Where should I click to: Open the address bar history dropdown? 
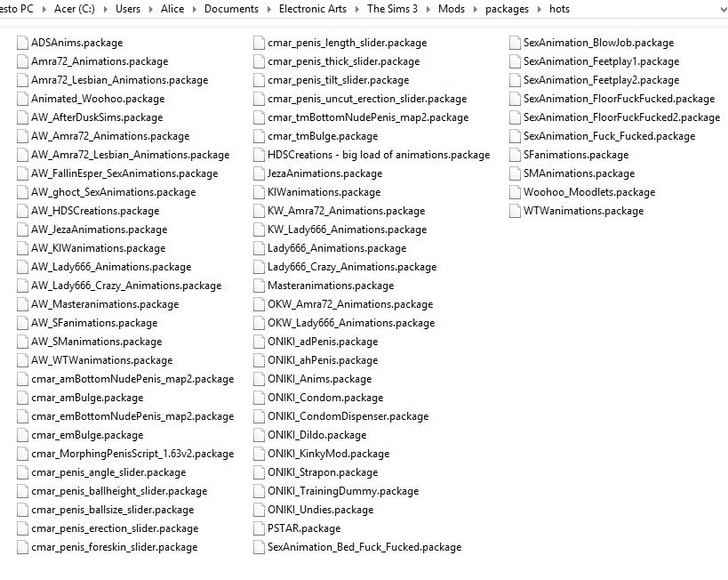click(722, 9)
